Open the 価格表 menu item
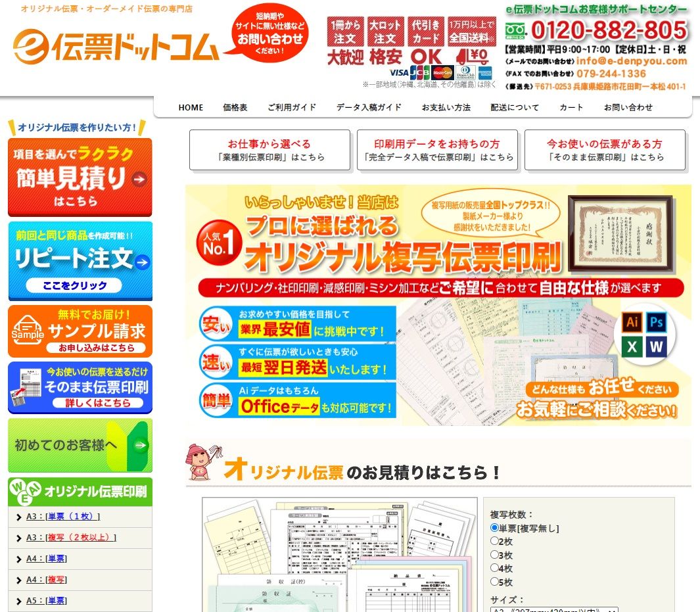The image size is (700, 612). pos(235,108)
